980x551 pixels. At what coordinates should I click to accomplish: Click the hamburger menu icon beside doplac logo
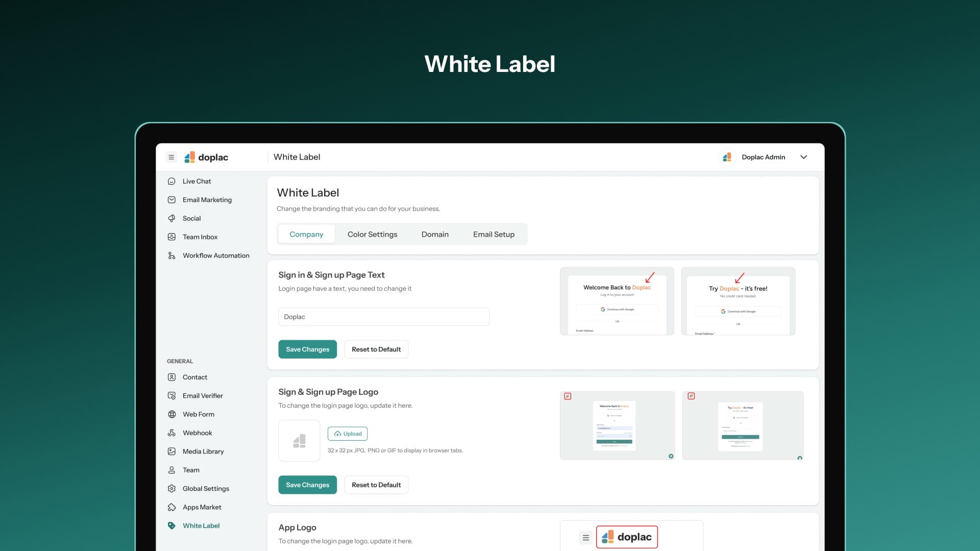(x=171, y=157)
